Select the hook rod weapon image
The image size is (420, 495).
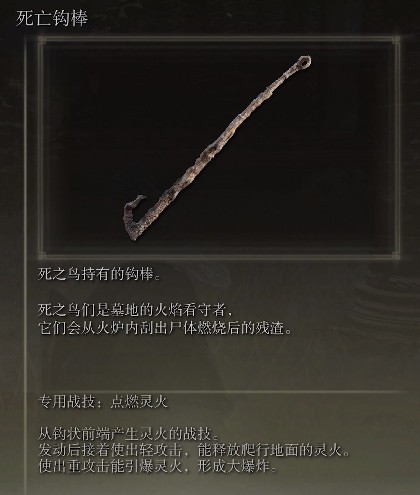click(x=215, y=148)
